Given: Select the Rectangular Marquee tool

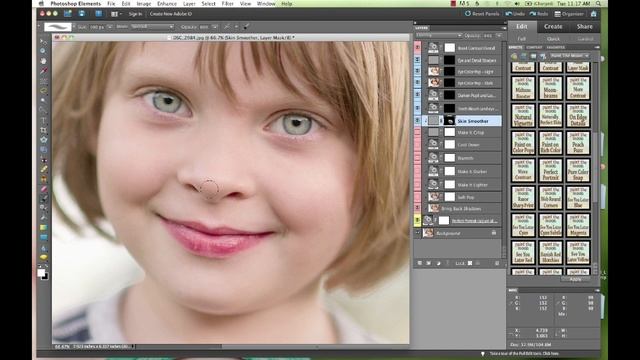Looking at the screenshot, I should 43,81.
